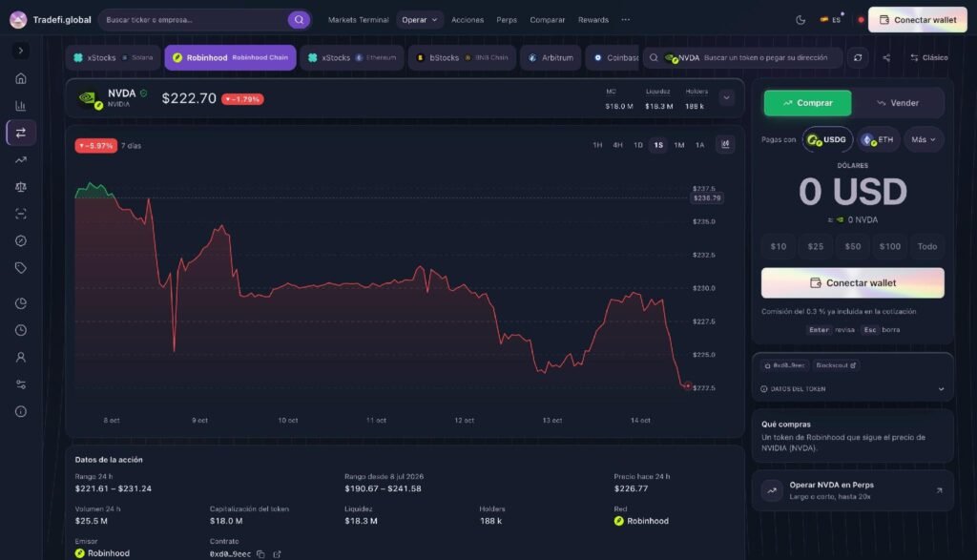
Task: Select the bStocks BNB Chain tab
Action: click(463, 58)
